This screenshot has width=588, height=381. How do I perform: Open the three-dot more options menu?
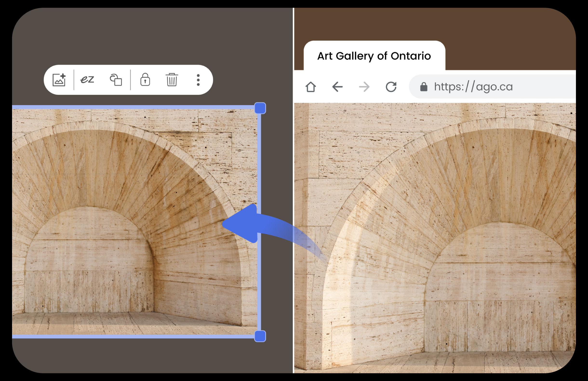(x=198, y=80)
